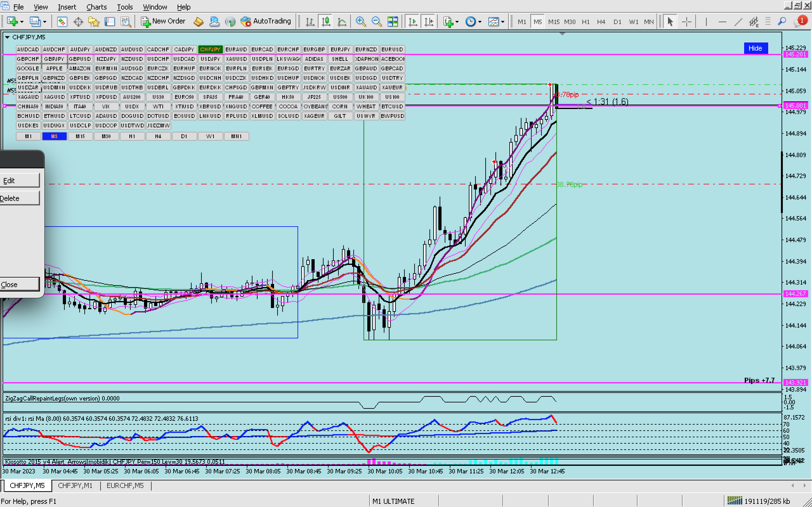
Task: Draw a trendline with the line tool
Action: pos(738,22)
